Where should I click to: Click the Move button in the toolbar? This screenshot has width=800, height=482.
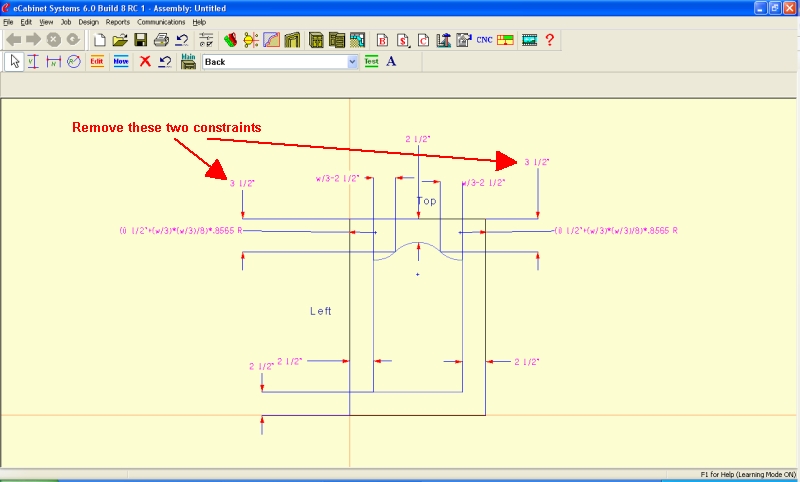(x=121, y=62)
